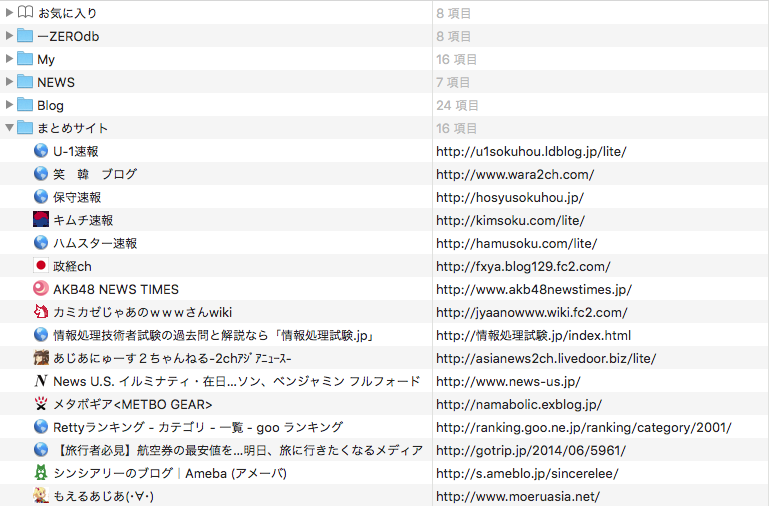Open the U-1速報 bookmark

click(x=76, y=152)
